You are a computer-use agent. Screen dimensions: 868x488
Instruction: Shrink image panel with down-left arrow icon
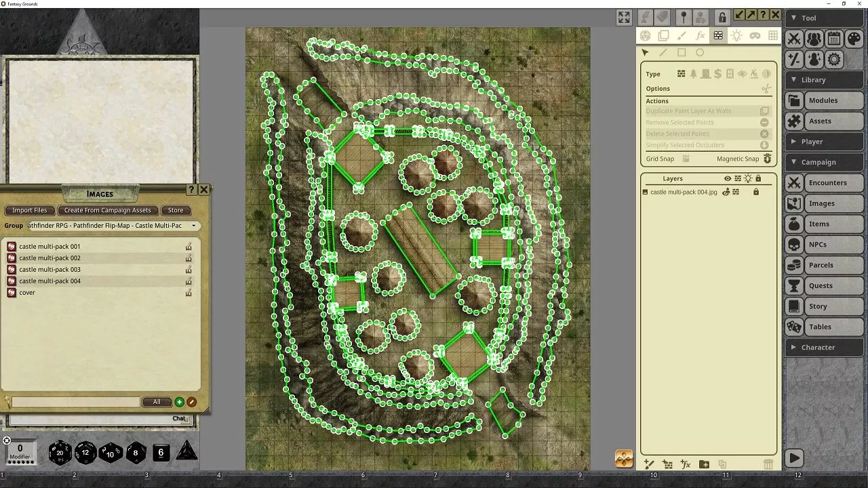click(740, 15)
